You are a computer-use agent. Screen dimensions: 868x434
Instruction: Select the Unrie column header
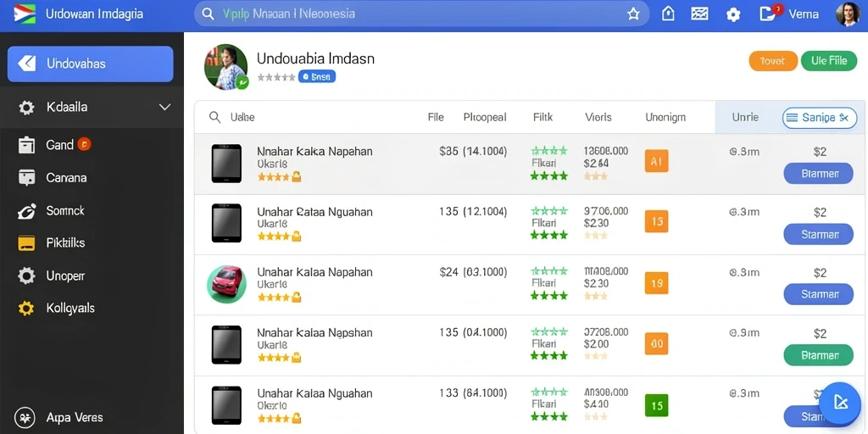745,117
